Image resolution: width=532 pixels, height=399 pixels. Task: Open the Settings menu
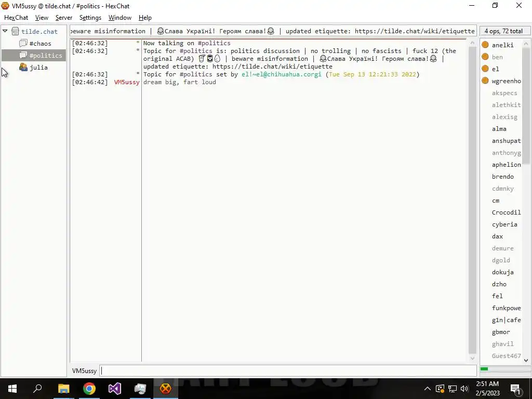[x=90, y=18]
